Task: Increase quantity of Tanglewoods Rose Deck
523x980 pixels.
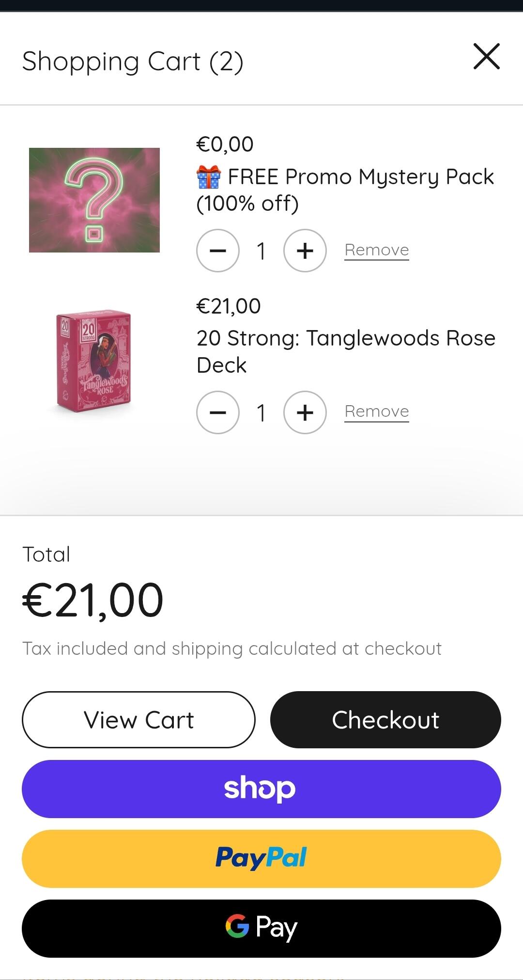Action: 305,412
